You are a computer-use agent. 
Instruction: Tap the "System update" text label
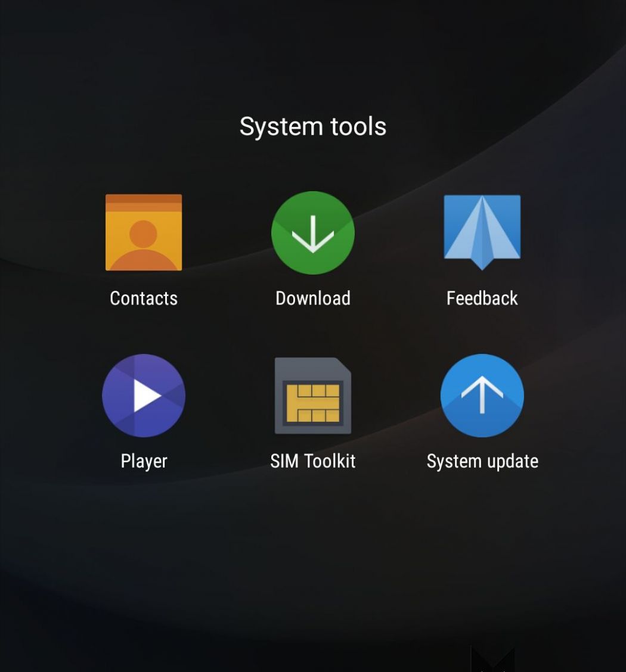tap(482, 461)
